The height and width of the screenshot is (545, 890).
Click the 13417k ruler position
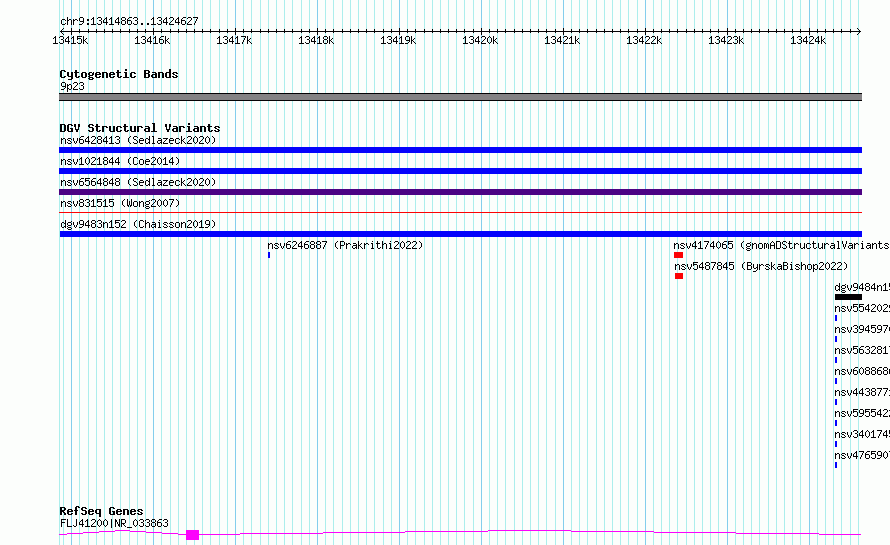(234, 40)
